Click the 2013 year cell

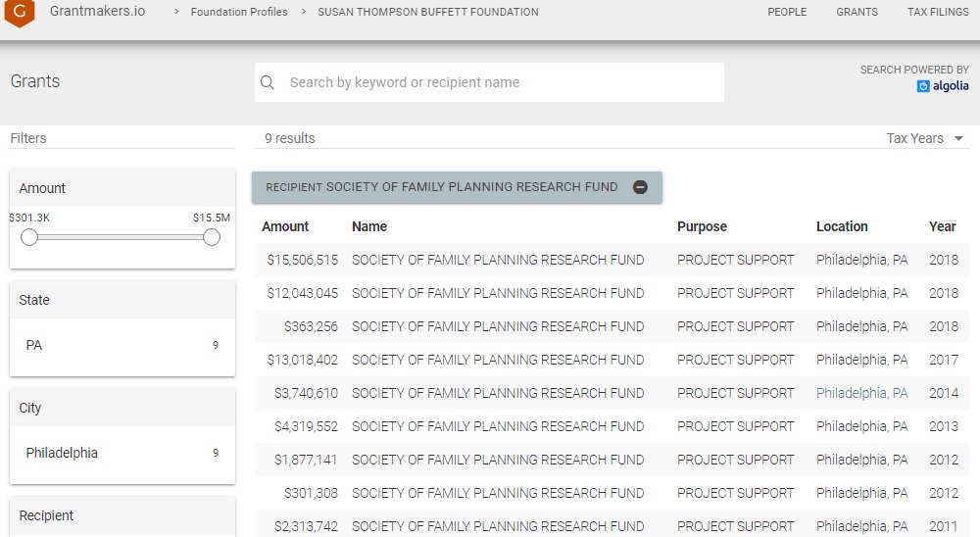point(943,426)
